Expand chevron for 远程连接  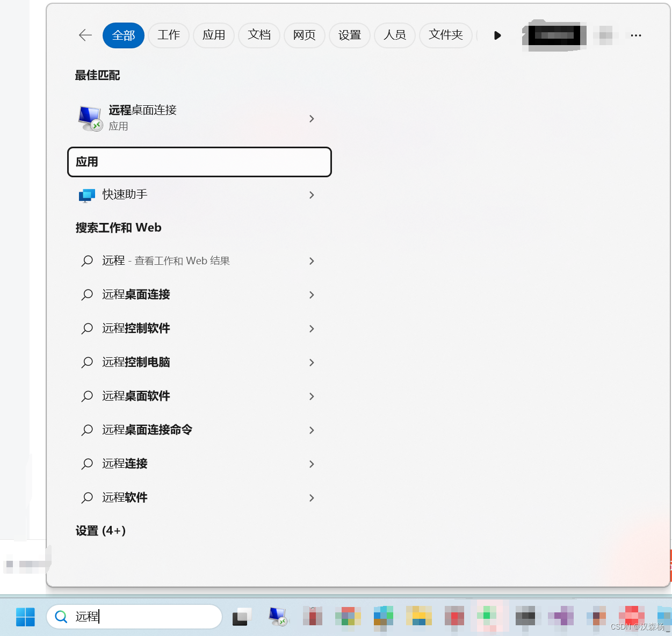pos(312,464)
